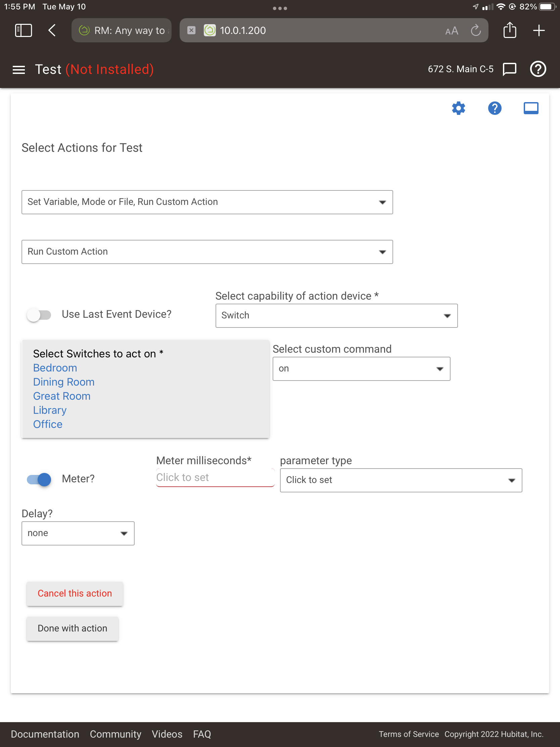Turn off the Meter toggle
The image size is (560, 747).
click(39, 479)
